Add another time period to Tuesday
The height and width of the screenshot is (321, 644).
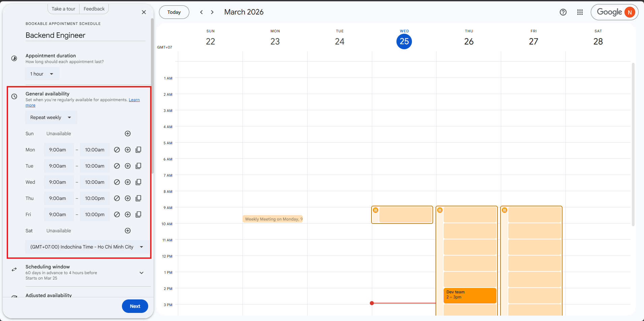pyautogui.click(x=128, y=166)
